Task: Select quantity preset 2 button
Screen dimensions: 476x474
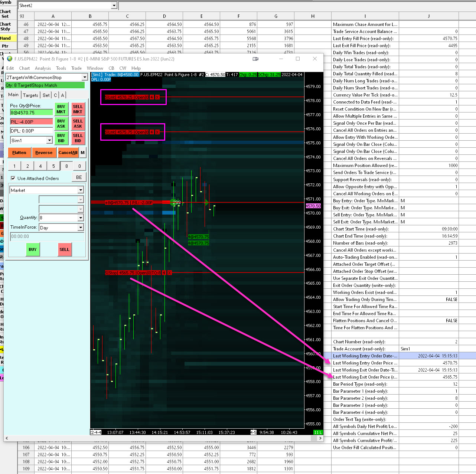Action: pos(27,166)
